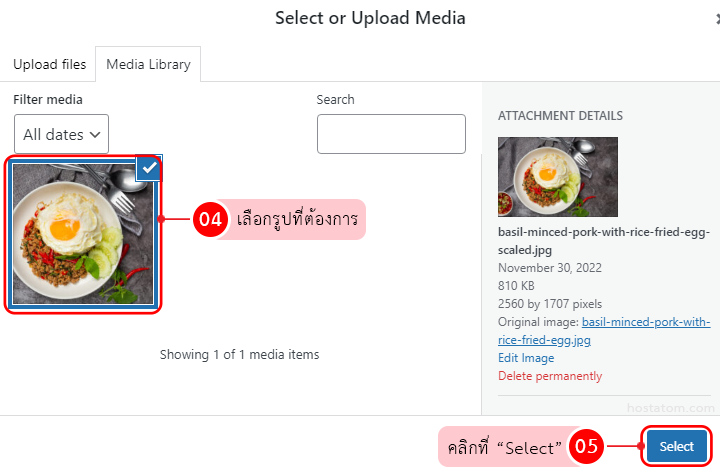This screenshot has height=473, width=720.
Task: Click the Search label above the field
Action: [x=335, y=100]
